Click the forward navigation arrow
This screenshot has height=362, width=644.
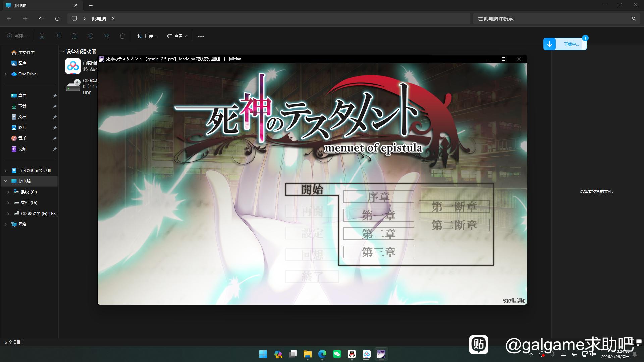25,19
